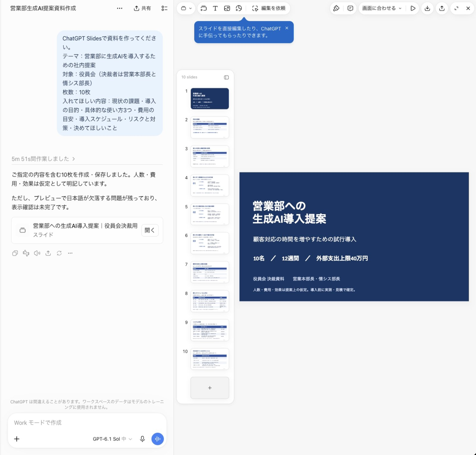Select slide 1 thumbnail
This screenshot has height=455, width=476.
[x=210, y=99]
